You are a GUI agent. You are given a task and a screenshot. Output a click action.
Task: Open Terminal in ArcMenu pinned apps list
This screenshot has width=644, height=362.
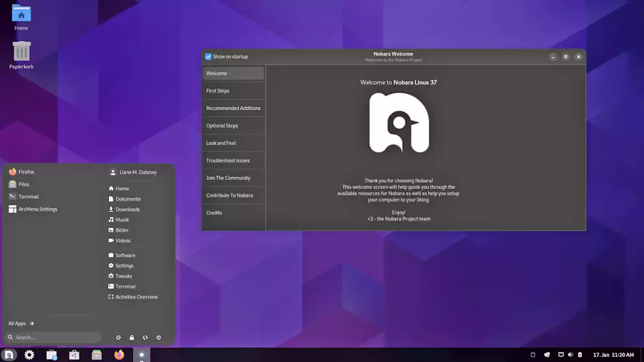coord(24,197)
